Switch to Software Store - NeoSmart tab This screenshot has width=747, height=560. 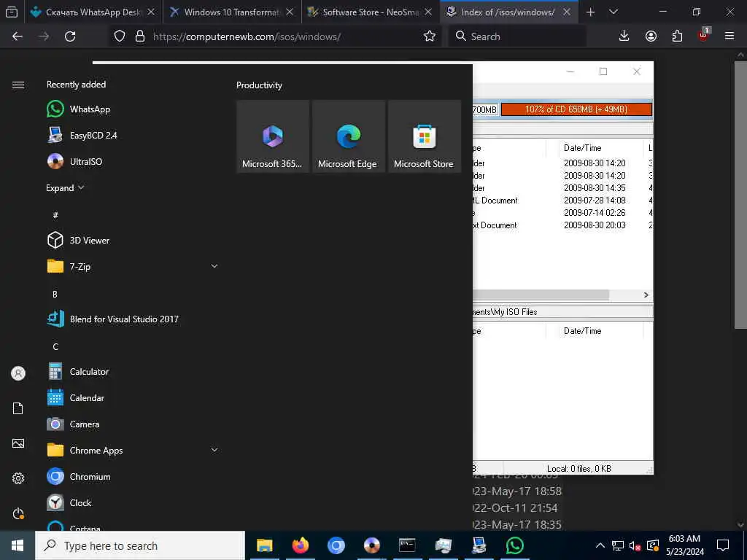pos(371,12)
